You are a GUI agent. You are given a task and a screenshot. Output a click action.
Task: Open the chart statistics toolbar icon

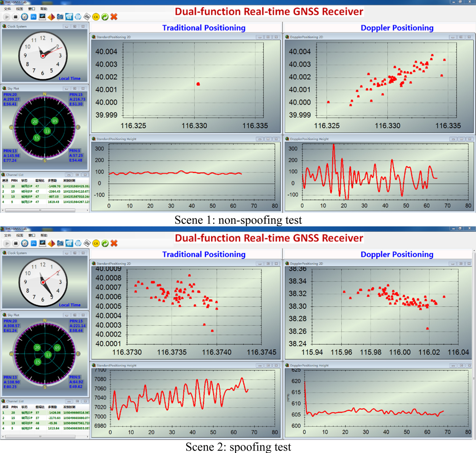(69, 16)
